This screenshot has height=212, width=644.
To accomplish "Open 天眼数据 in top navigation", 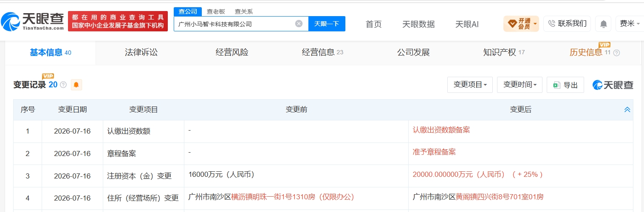I will pyautogui.click(x=418, y=24).
